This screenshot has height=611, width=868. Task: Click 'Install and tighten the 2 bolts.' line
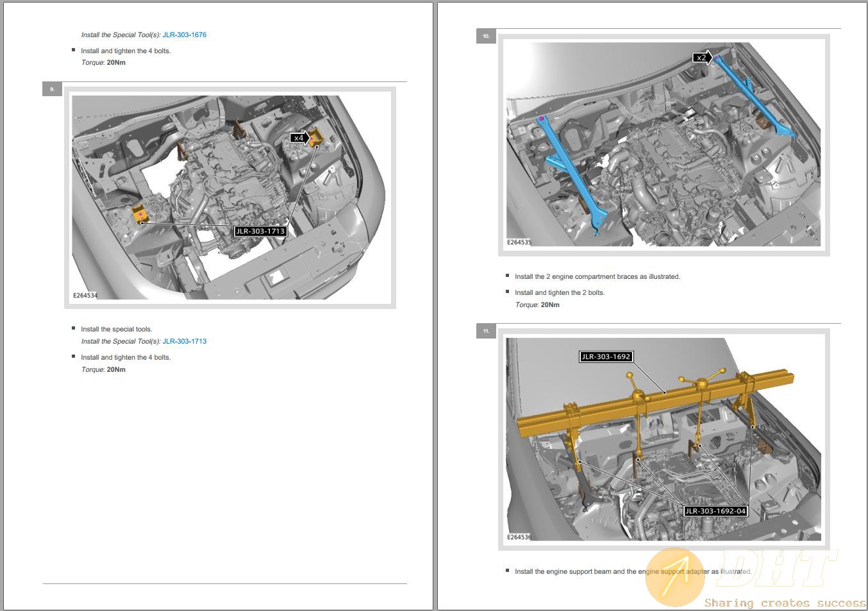pos(560,292)
